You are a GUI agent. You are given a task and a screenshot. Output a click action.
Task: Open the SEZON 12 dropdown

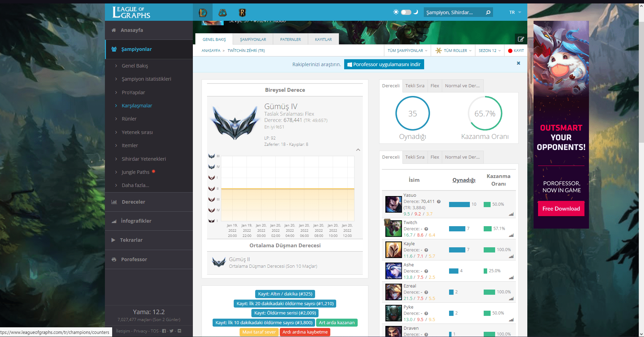pyautogui.click(x=490, y=51)
